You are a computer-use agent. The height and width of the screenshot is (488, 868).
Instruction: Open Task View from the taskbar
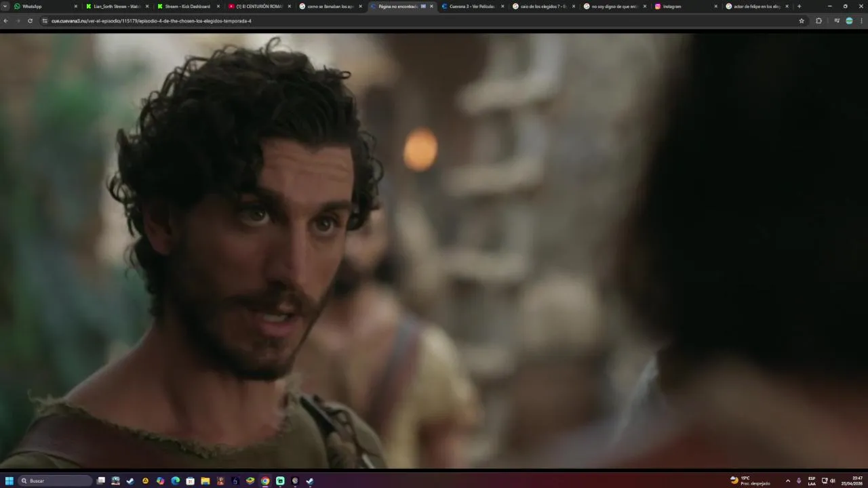coord(101,481)
